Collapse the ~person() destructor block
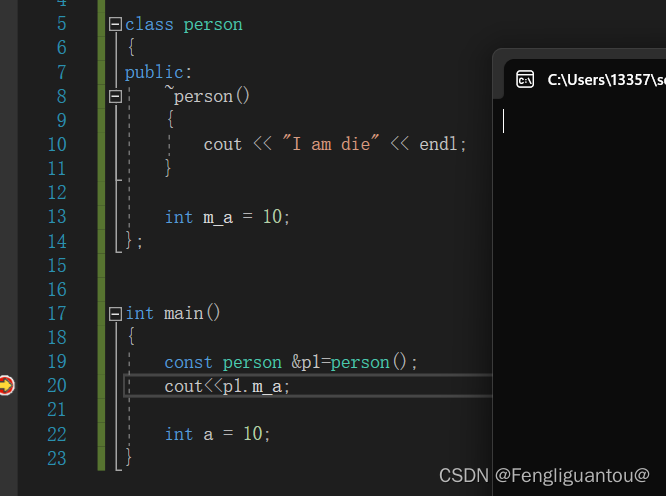The width and height of the screenshot is (666, 496). coord(115,96)
